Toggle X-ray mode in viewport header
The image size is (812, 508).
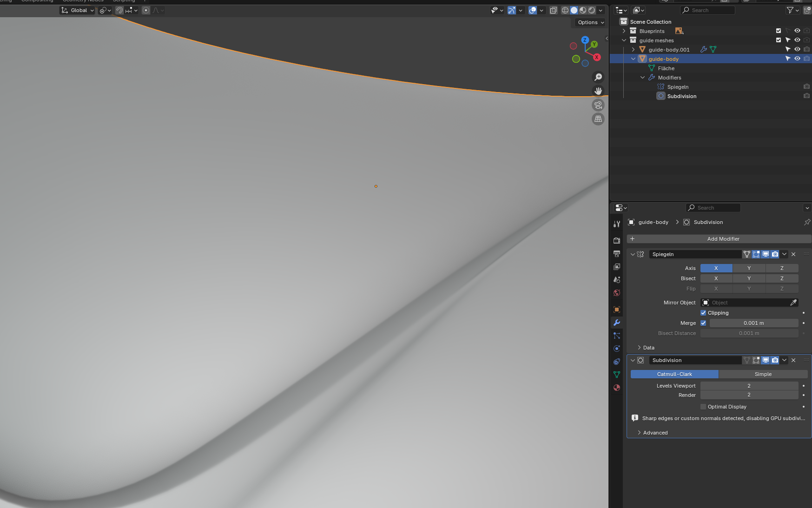[x=553, y=10]
